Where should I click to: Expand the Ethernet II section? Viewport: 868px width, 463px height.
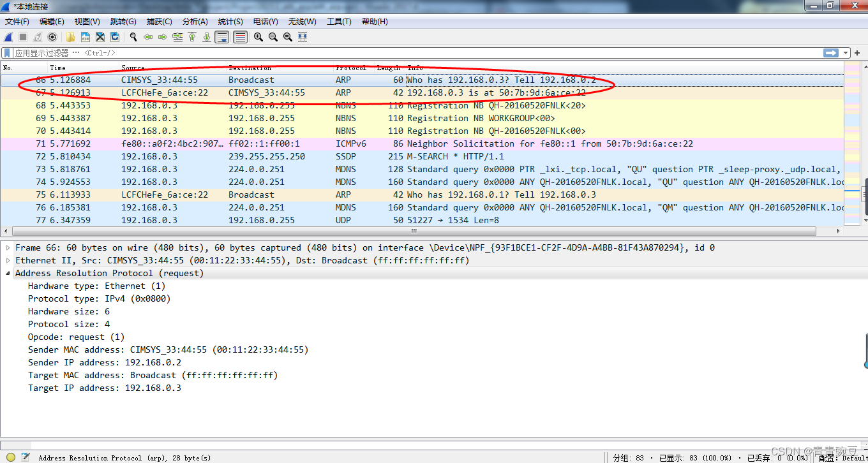pos(8,260)
